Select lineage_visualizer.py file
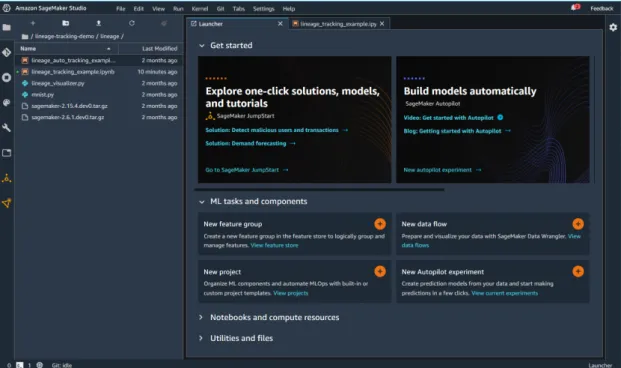Viewport: 621px width, 368px height. (99, 83)
